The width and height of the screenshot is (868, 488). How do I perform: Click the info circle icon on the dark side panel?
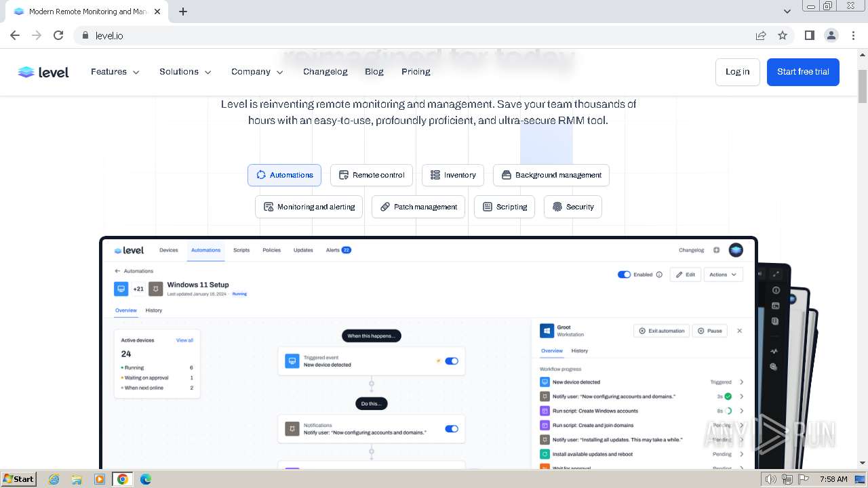coord(776,290)
